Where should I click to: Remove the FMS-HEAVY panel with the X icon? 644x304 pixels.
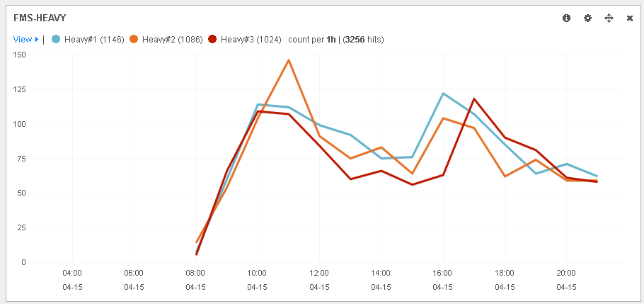[630, 18]
